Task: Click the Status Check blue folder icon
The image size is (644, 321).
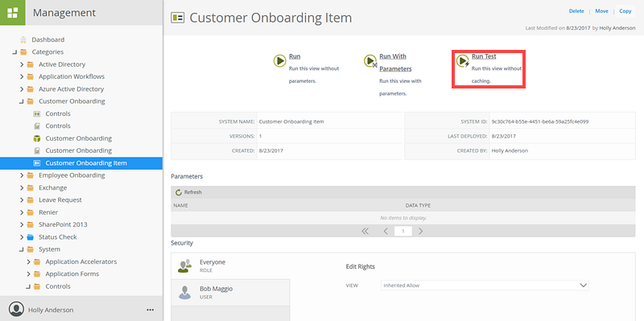Action: click(30, 237)
